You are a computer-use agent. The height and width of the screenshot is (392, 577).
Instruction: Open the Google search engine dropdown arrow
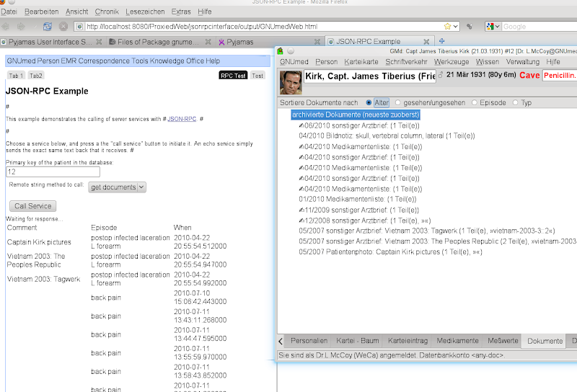point(498,27)
